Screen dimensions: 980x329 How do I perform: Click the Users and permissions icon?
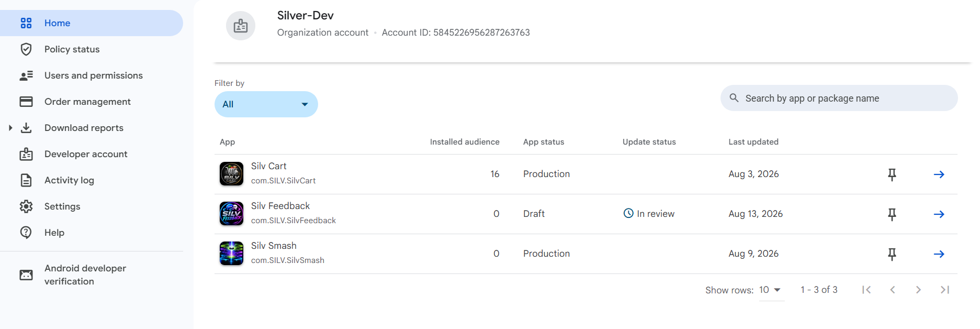[x=26, y=75]
